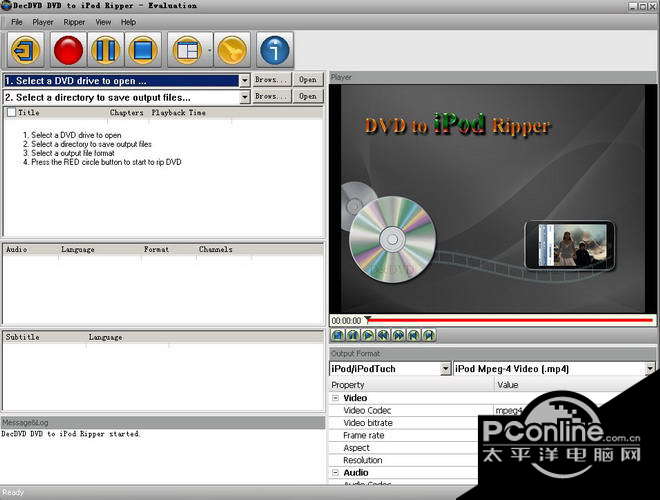The height and width of the screenshot is (500, 660).
Task: Click the Ready status bar text
Action: coord(13,492)
